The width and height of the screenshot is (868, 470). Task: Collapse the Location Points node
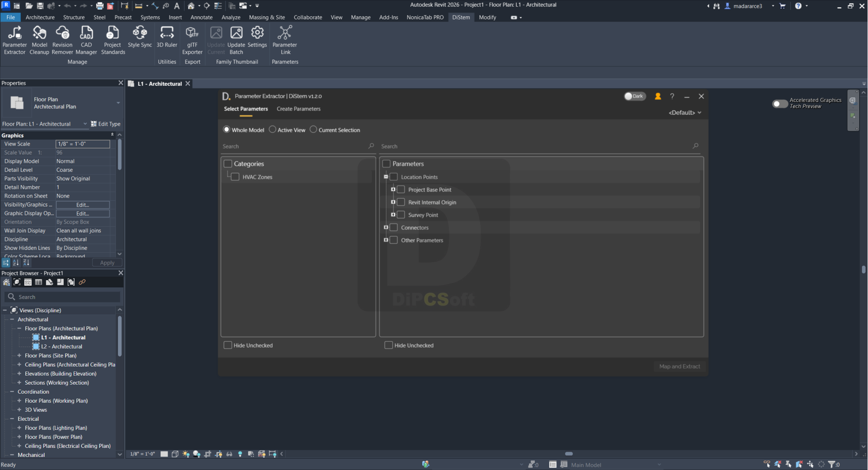[x=386, y=177]
